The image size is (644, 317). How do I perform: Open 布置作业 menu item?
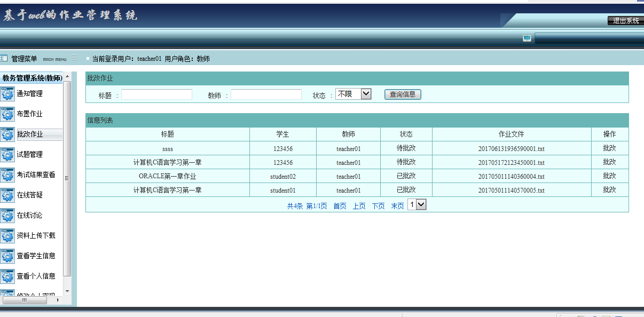pyautogui.click(x=29, y=114)
